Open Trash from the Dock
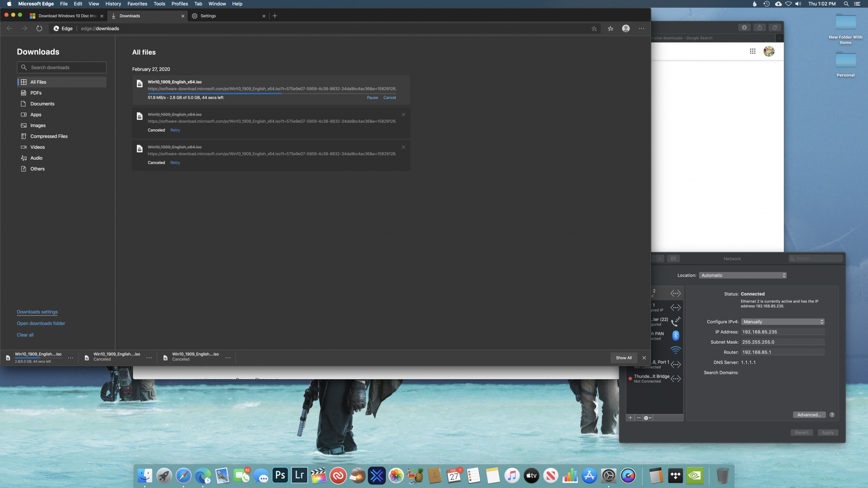 722,475
